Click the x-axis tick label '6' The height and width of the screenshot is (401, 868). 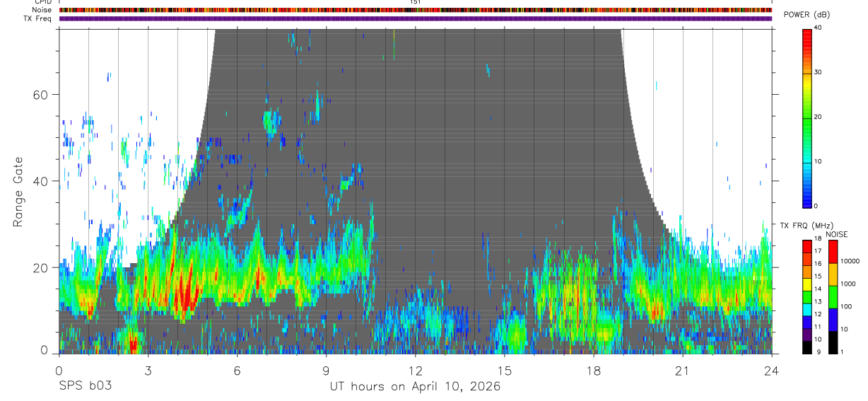click(237, 371)
